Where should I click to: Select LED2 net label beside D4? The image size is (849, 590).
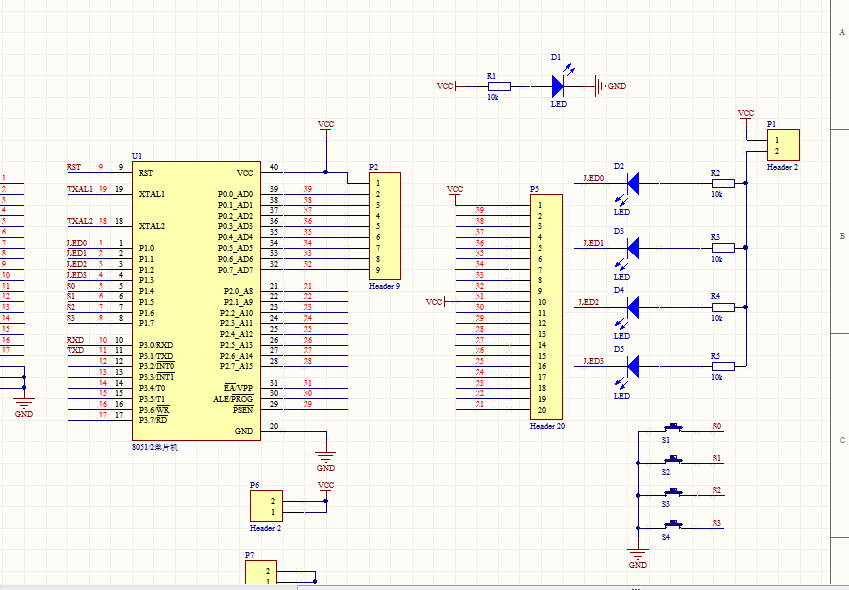click(x=589, y=302)
